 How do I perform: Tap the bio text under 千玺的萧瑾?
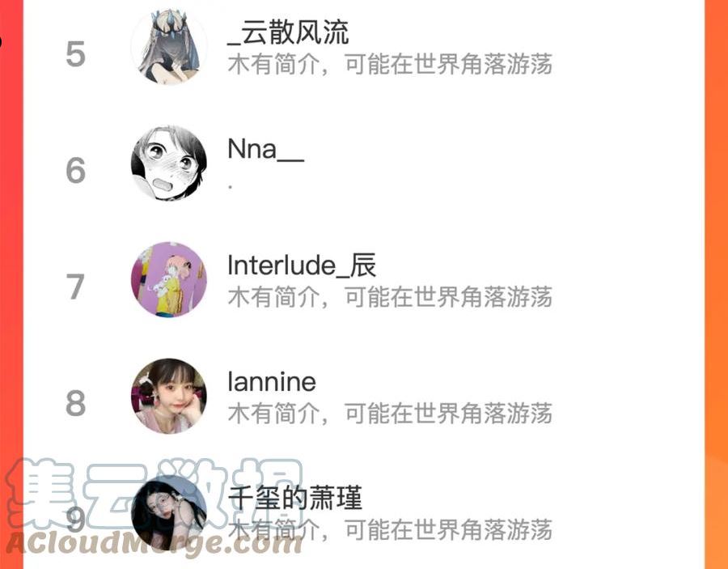click(x=390, y=530)
